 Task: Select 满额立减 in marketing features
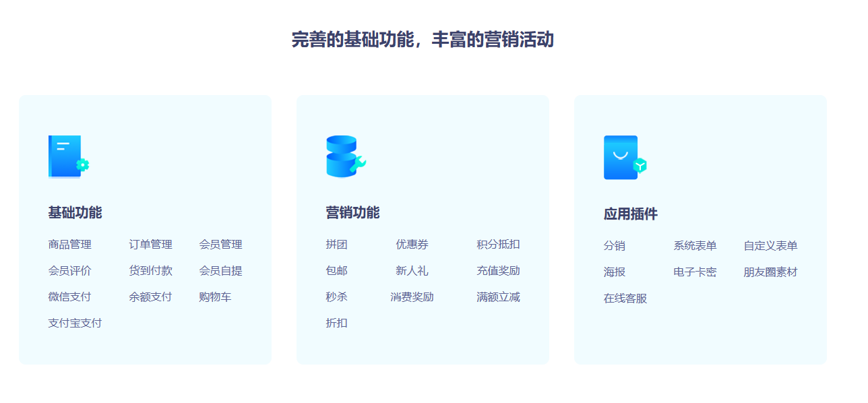point(498,297)
